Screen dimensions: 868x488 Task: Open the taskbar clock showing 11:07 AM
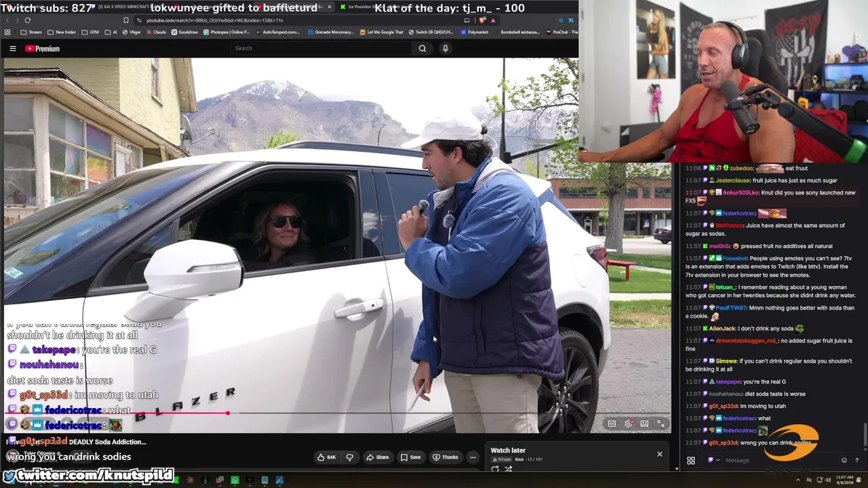[x=844, y=480]
